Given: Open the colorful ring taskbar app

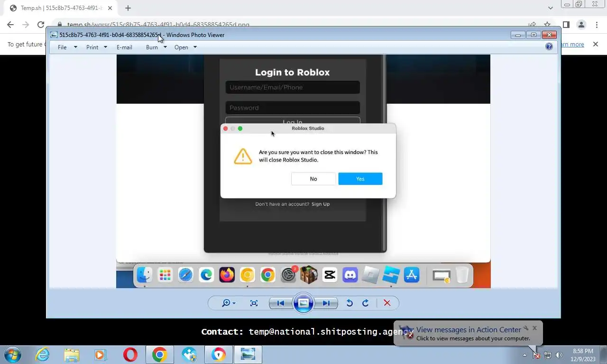Looking at the screenshot, I should tap(219, 355).
